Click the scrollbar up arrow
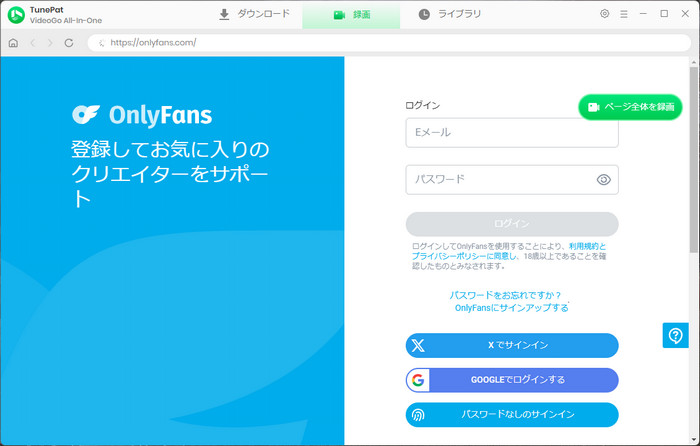 click(x=693, y=62)
